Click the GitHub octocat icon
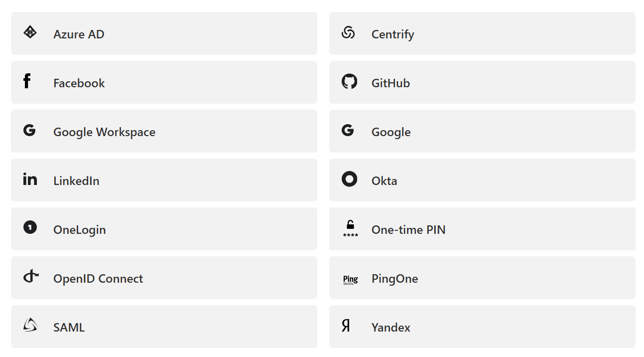 coord(349,81)
